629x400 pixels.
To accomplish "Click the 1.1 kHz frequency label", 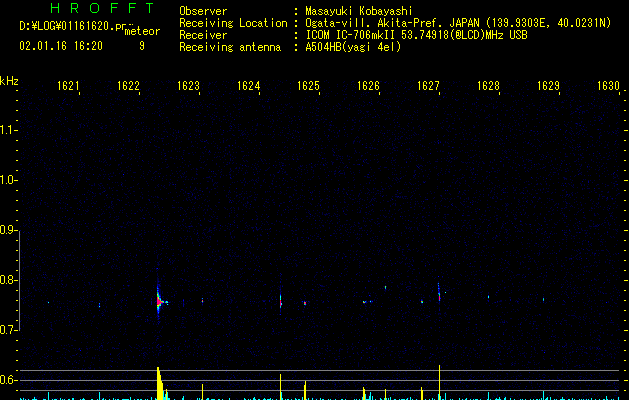I will [x=8, y=130].
